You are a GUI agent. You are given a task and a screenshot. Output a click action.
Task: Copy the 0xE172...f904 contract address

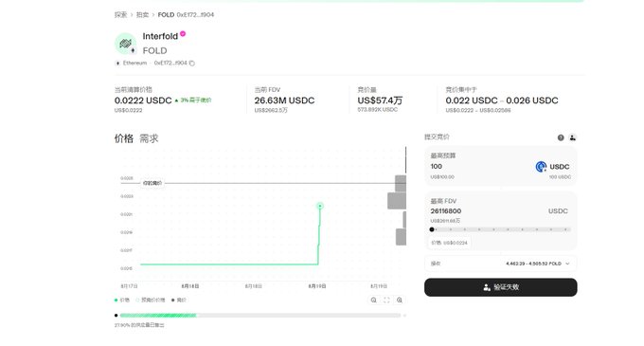point(192,64)
